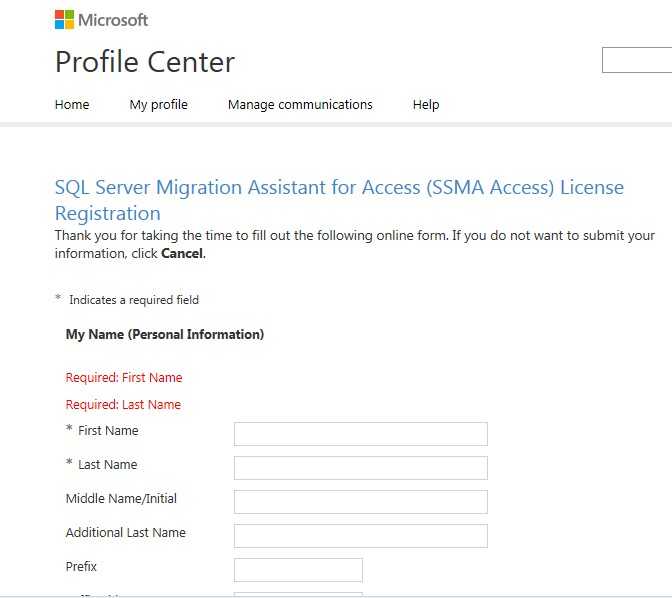The image size is (672, 598).
Task: Click the 'Prefix' label
Action: tap(81, 567)
